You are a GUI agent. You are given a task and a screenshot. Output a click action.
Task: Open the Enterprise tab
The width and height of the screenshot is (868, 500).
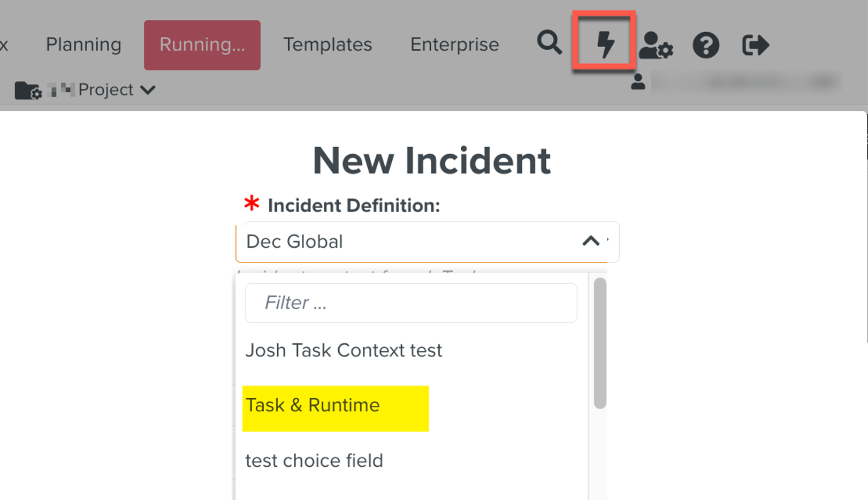tap(454, 44)
